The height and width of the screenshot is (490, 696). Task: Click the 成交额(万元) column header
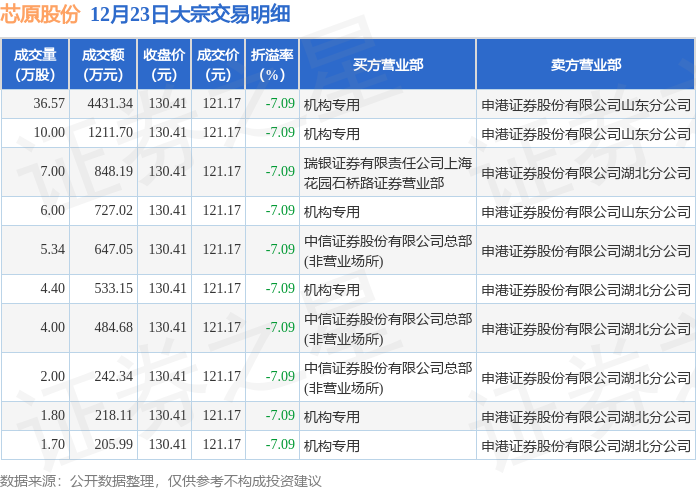(x=102, y=64)
